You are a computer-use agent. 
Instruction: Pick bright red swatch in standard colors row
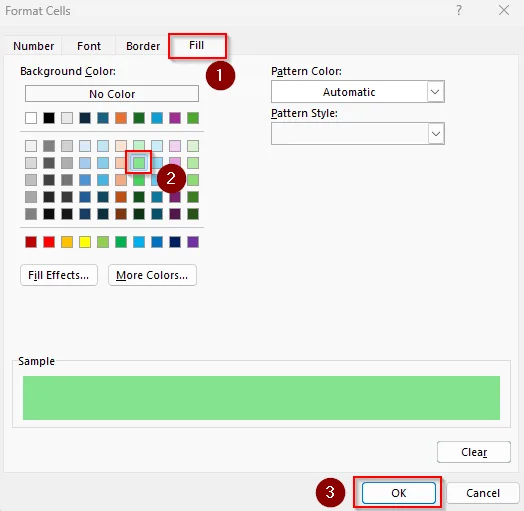point(49,242)
